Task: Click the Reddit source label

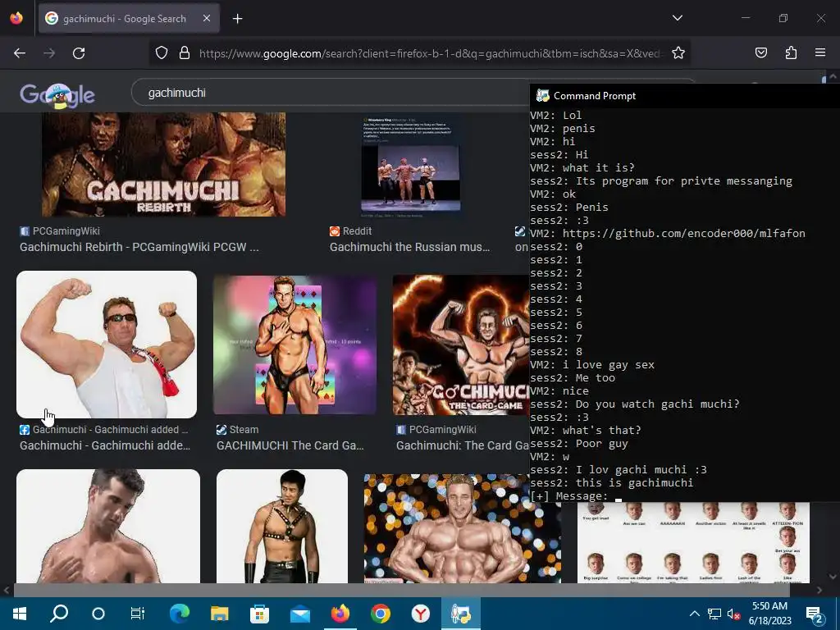Action: pyautogui.click(x=350, y=231)
